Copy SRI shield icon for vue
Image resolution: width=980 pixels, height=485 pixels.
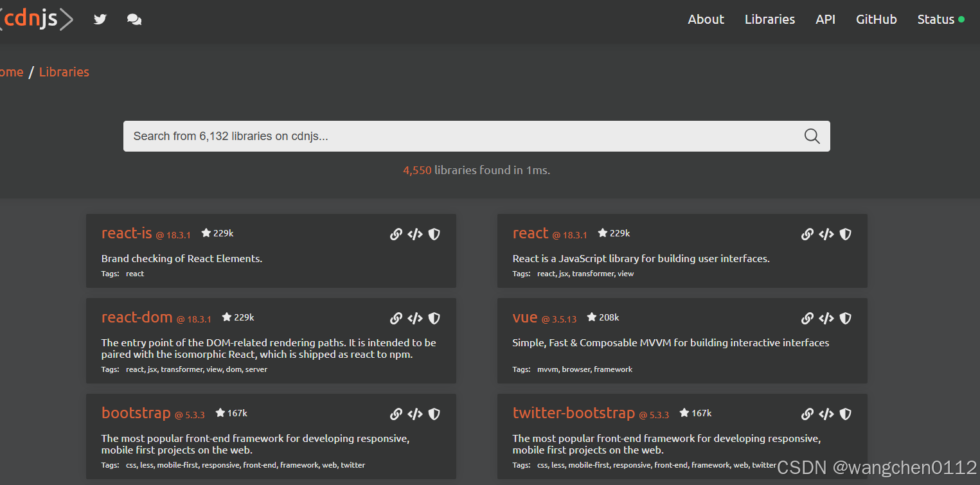click(x=846, y=318)
